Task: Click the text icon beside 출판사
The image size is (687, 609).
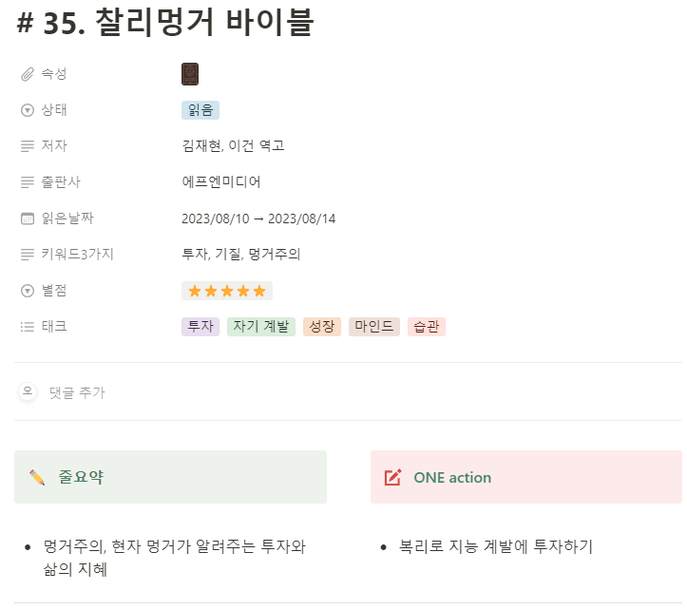Action: point(27,182)
